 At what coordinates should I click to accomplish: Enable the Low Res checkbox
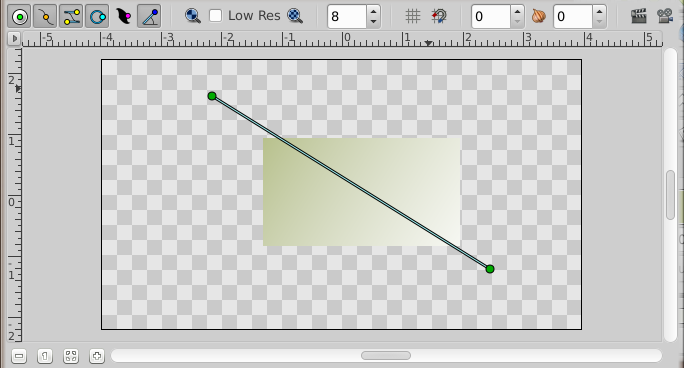[215, 16]
